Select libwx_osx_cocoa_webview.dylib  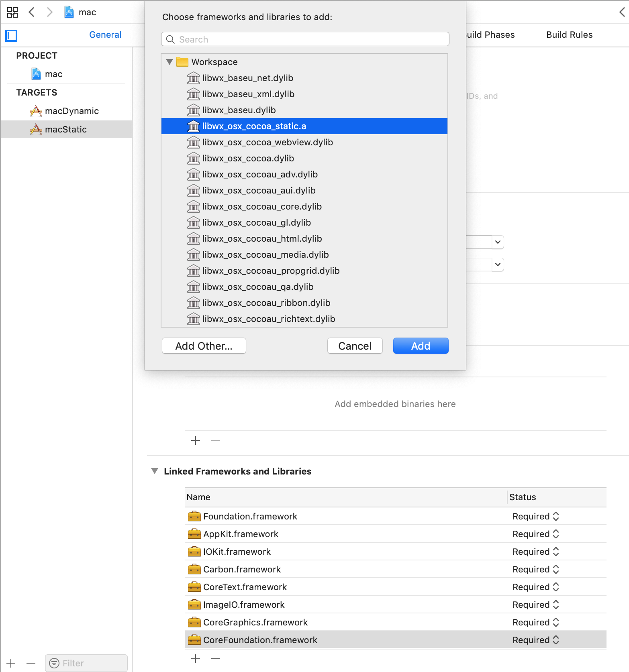[304, 142]
